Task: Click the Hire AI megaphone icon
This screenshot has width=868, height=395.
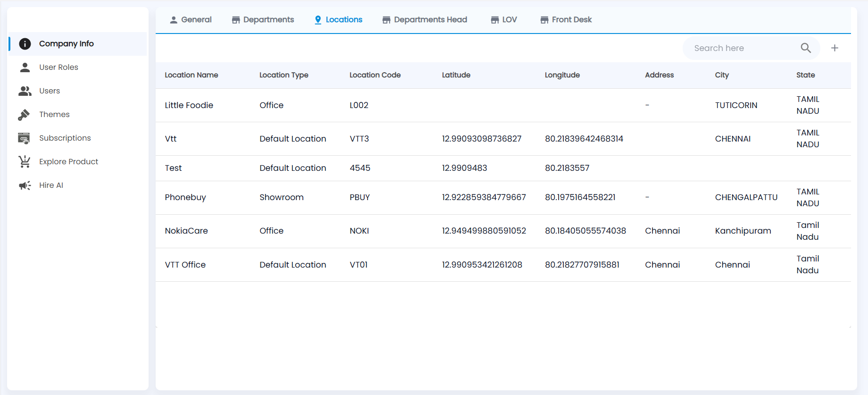Action: tap(25, 185)
